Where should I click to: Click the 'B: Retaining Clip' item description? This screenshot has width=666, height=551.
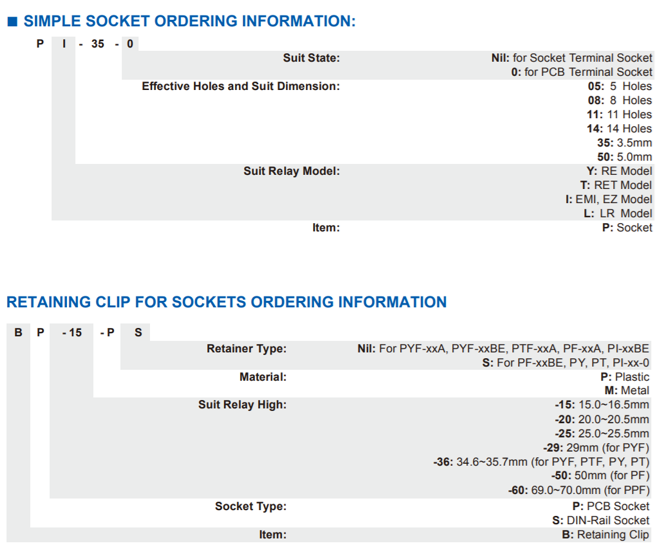pyautogui.click(x=605, y=535)
